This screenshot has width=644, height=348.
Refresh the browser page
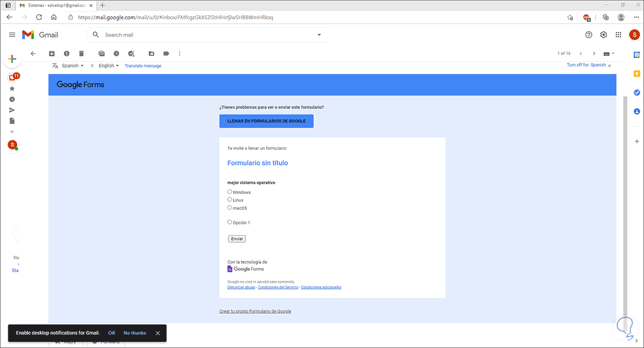[x=39, y=17]
